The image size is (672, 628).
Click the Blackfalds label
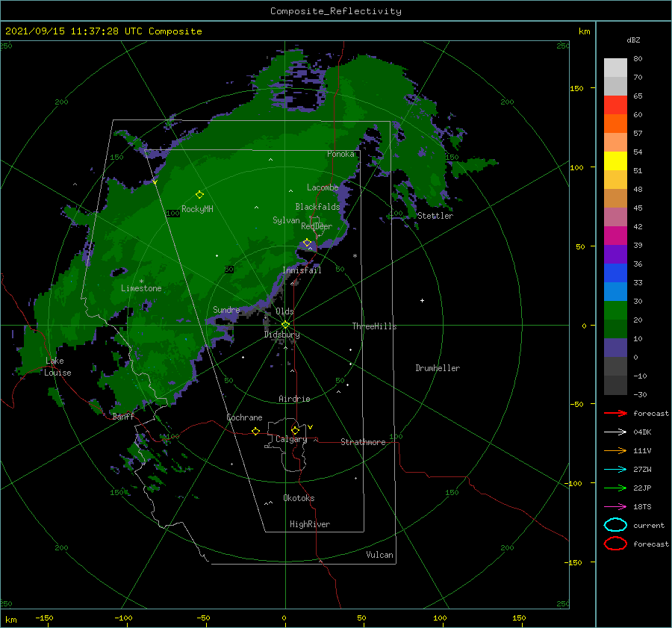[317, 207]
